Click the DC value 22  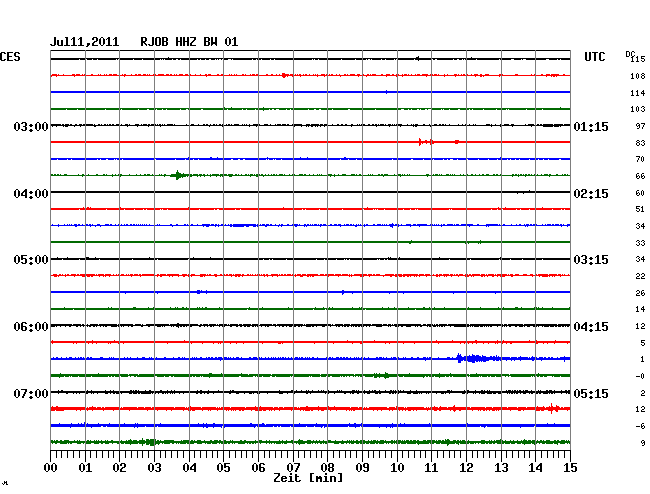point(640,276)
